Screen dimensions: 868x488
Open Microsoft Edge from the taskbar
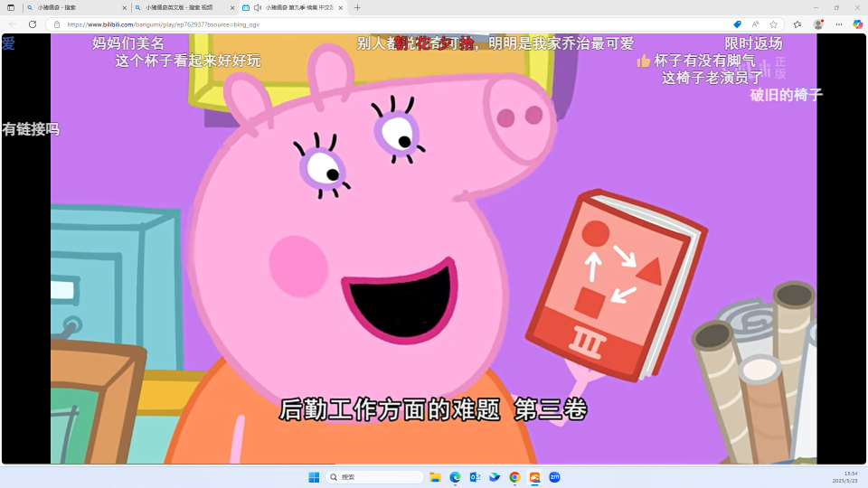pyautogui.click(x=455, y=477)
